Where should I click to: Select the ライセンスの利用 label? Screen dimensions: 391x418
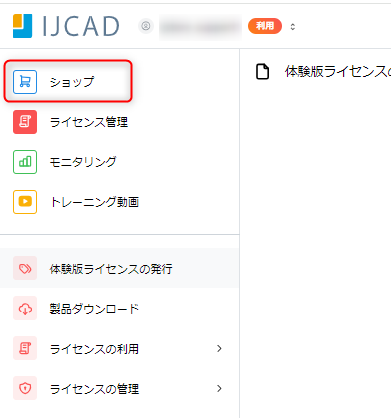94,349
